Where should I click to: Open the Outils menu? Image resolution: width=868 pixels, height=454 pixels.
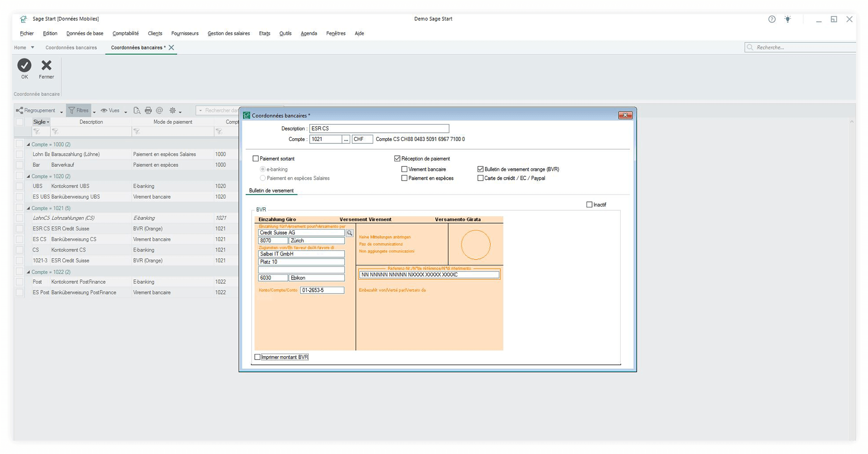285,33
